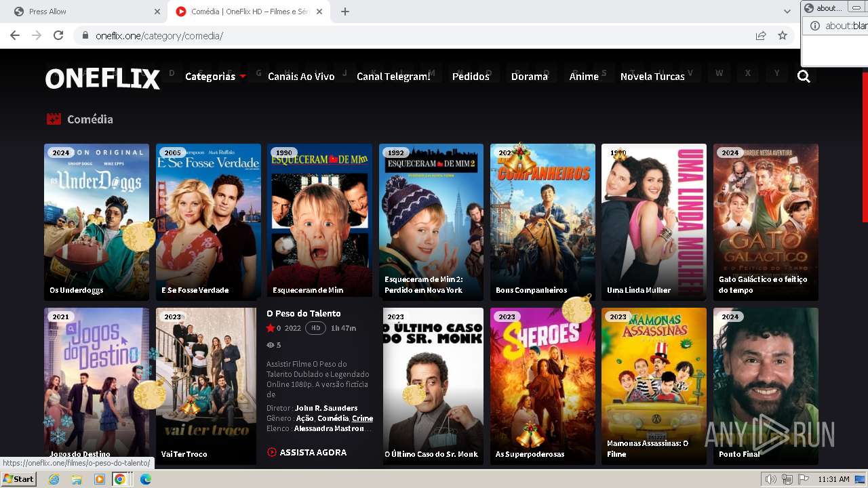
Task: Click the about:blank window info icon
Action: tap(815, 26)
